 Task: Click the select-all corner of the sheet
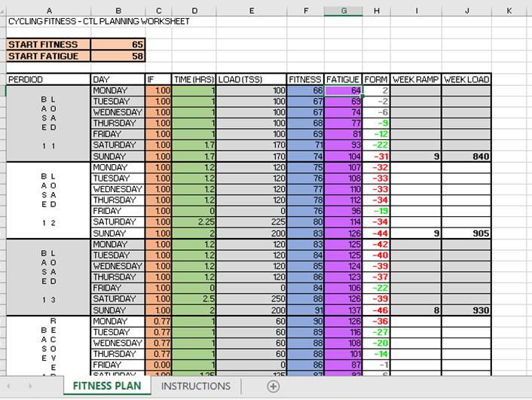coord(3,11)
